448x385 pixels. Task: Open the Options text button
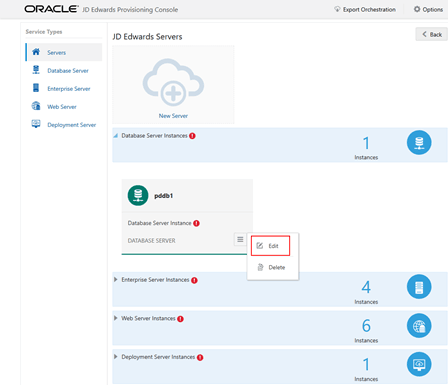click(x=433, y=9)
